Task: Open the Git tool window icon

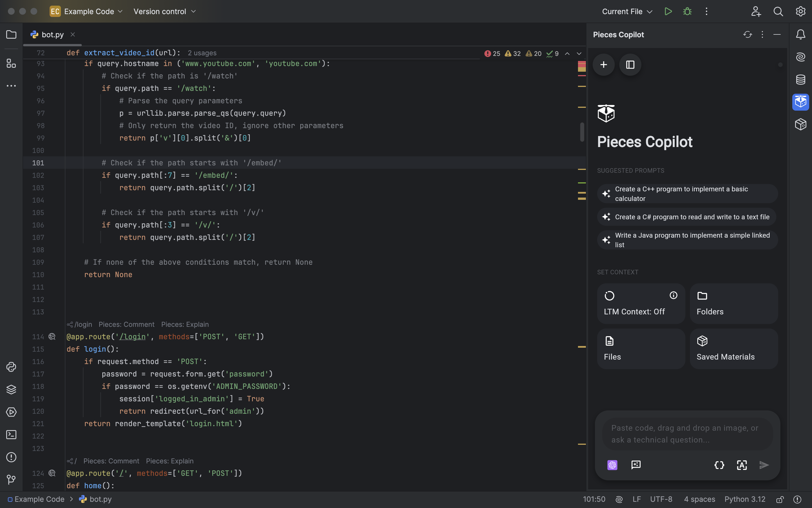Action: [11, 480]
